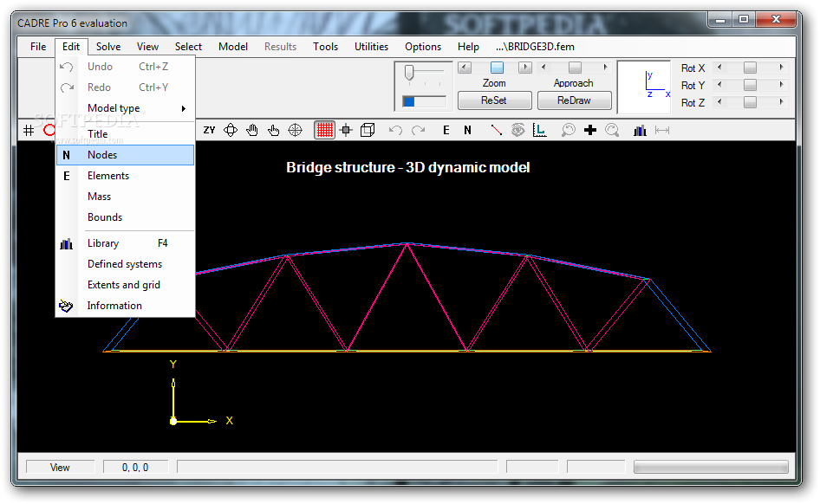Image resolution: width=820 pixels, height=504 pixels.
Task: Choose Extents and grid menu entry
Action: (x=125, y=285)
